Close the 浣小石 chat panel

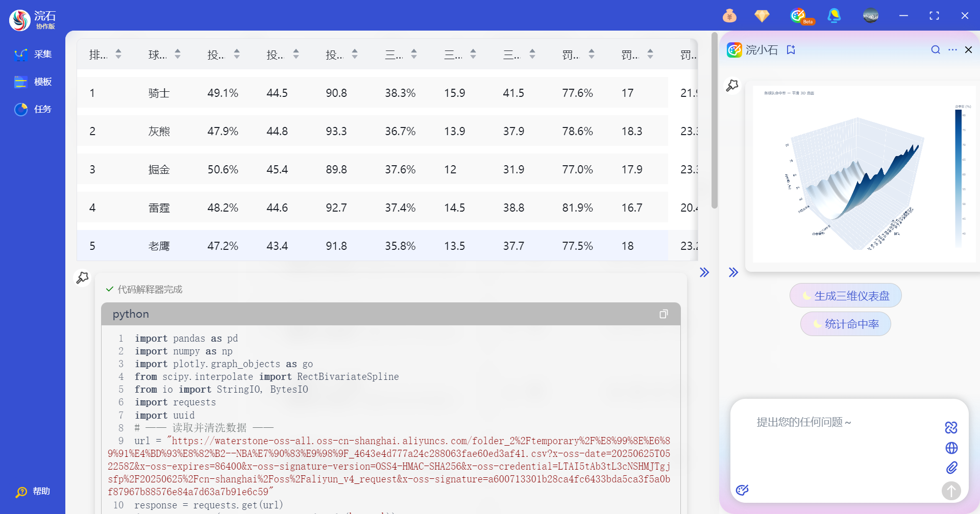click(968, 50)
